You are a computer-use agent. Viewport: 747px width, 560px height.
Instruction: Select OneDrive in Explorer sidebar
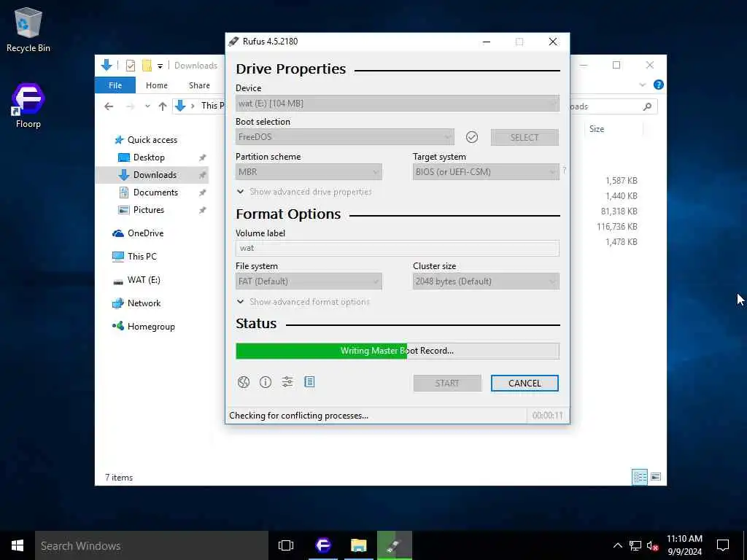(x=138, y=233)
